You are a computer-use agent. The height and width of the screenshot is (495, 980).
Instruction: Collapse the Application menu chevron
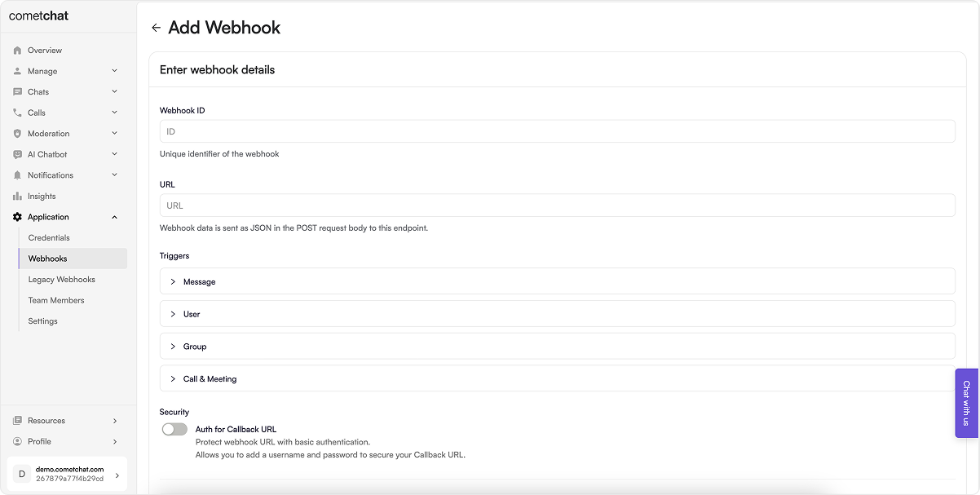[x=114, y=217]
